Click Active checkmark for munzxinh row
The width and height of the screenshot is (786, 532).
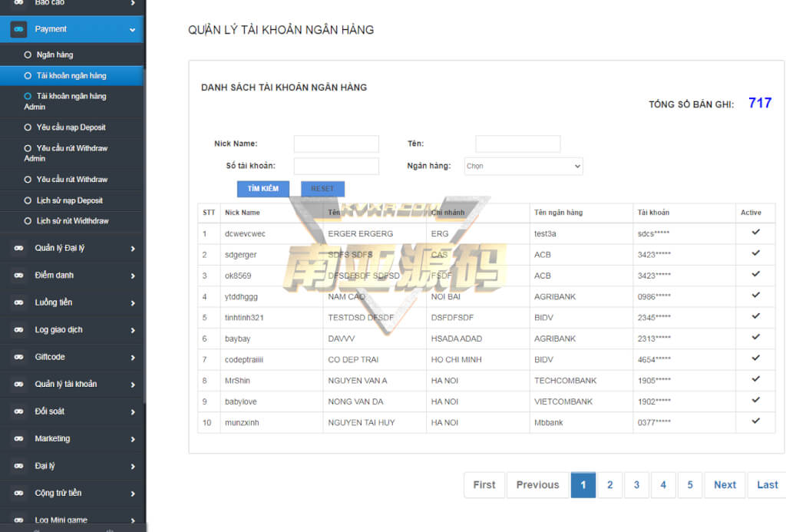coord(755,421)
